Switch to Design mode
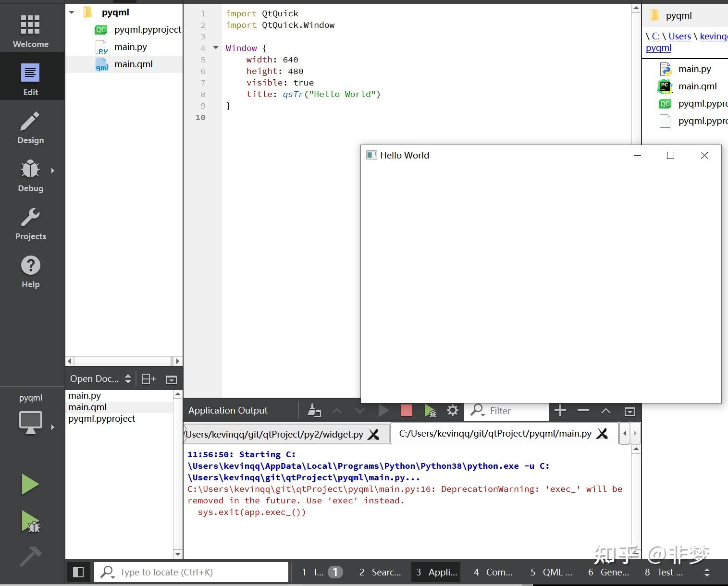This screenshot has height=586, width=728. pyautogui.click(x=30, y=128)
